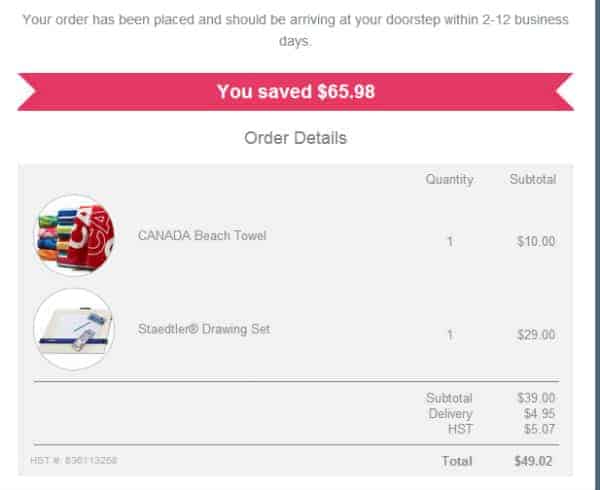The image size is (600, 490).
Task: Select the drawing set quantity value
Action: [x=450, y=335]
